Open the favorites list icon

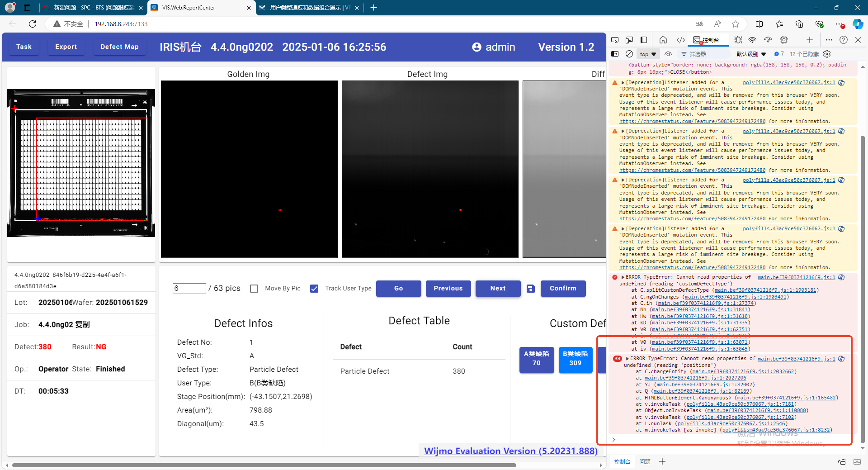click(779, 24)
